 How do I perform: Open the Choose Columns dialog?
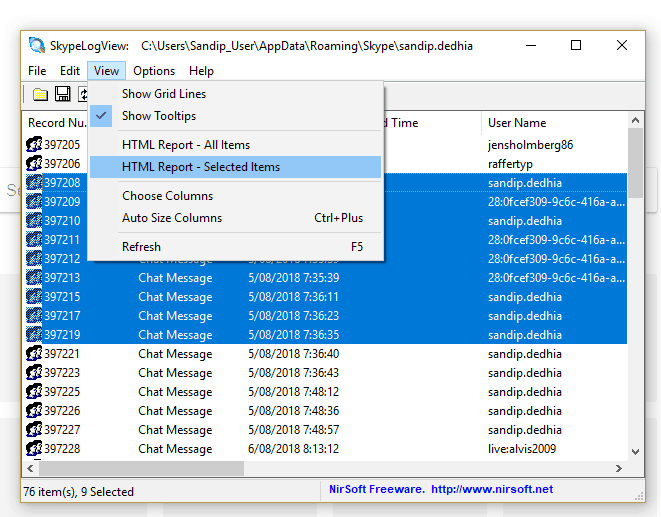(x=235, y=196)
